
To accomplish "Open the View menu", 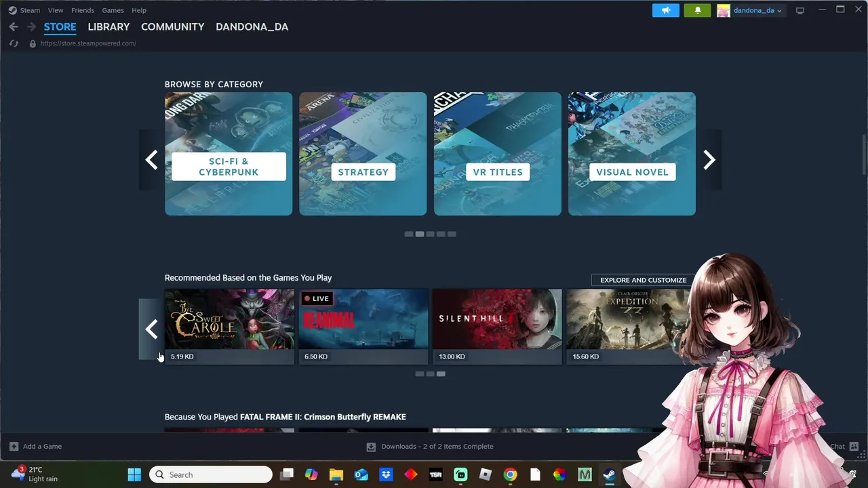I will 56,10.
